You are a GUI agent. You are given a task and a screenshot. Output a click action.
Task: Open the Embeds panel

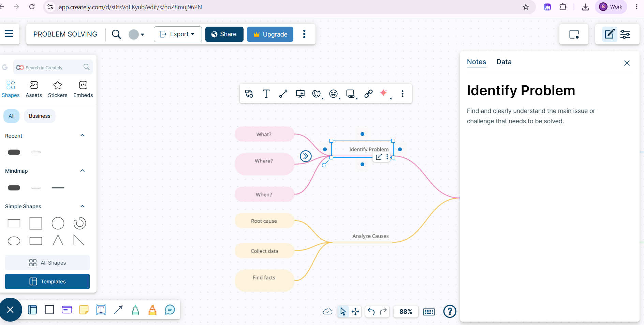coord(83,89)
